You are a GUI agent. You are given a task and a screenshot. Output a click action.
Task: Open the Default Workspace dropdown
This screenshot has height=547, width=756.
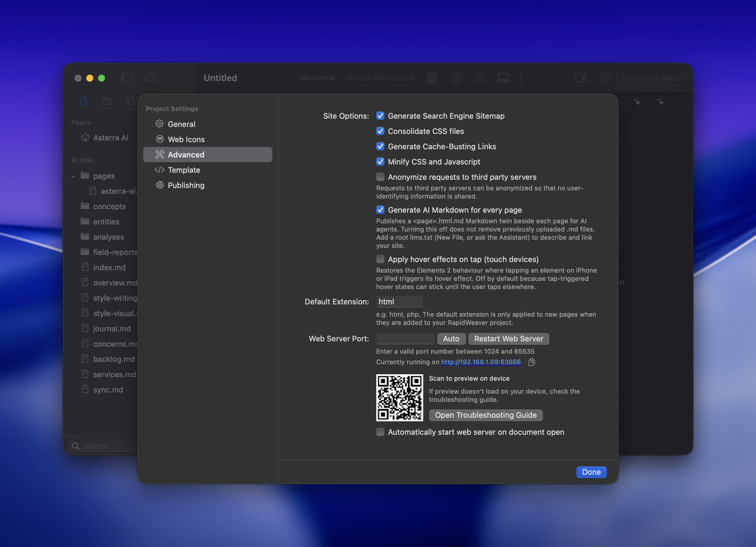pos(380,78)
